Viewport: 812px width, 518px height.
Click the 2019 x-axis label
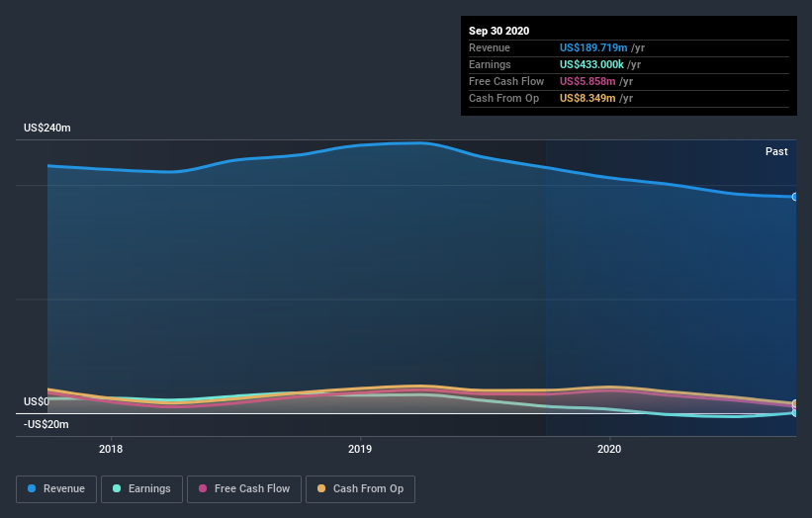coord(360,449)
